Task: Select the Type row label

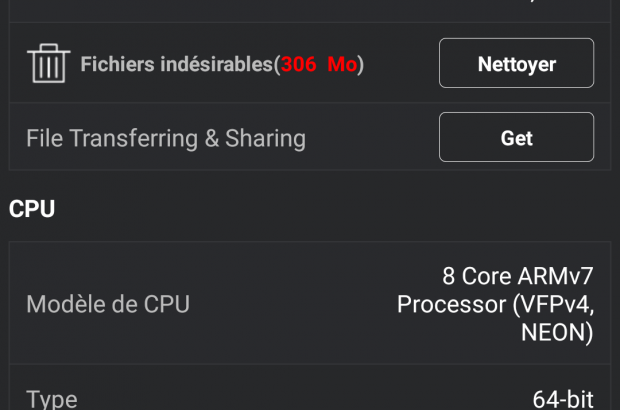Action: coord(52,399)
